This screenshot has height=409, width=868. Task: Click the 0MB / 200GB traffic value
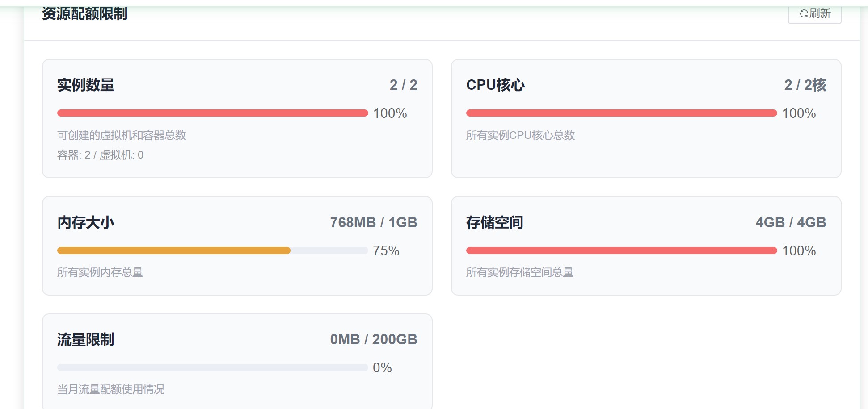(x=373, y=339)
